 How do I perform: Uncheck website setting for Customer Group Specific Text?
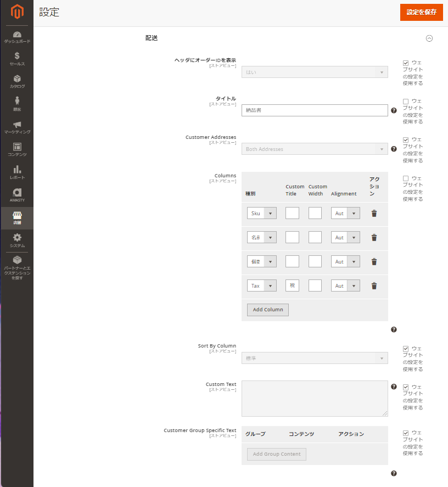(x=405, y=433)
